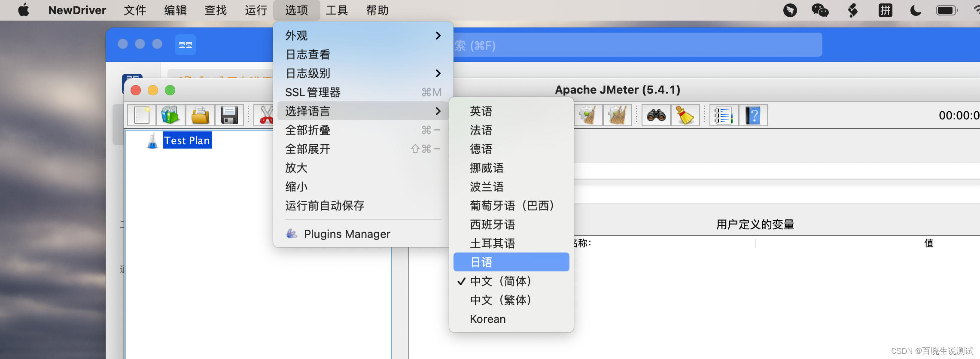Open the Apple menu
The image size is (980, 359).
pos(24,10)
